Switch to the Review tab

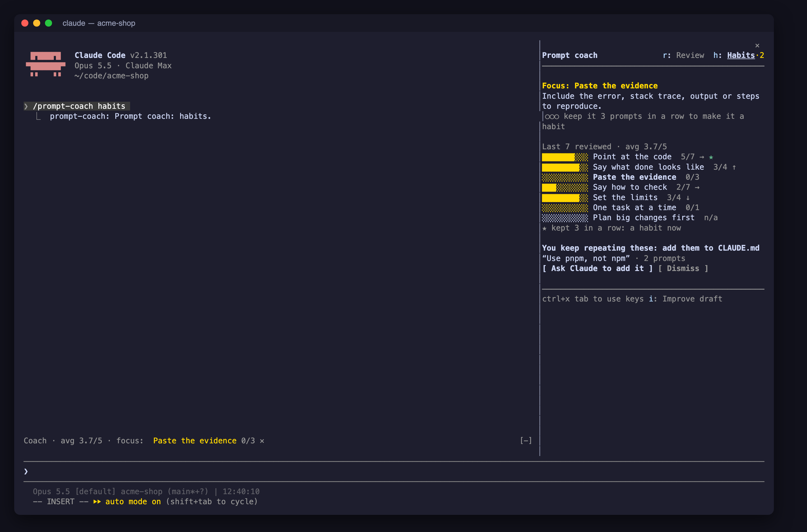(x=683, y=55)
